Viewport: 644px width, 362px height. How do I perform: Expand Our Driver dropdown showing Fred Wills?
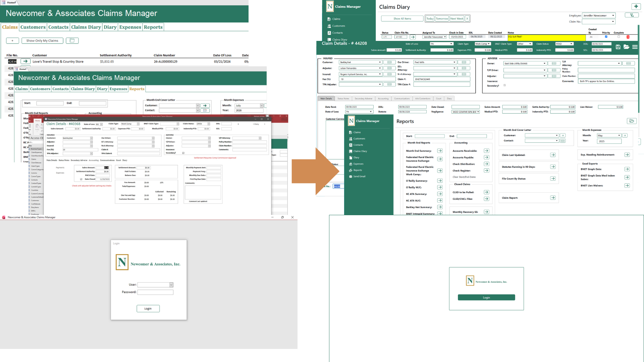click(x=454, y=62)
